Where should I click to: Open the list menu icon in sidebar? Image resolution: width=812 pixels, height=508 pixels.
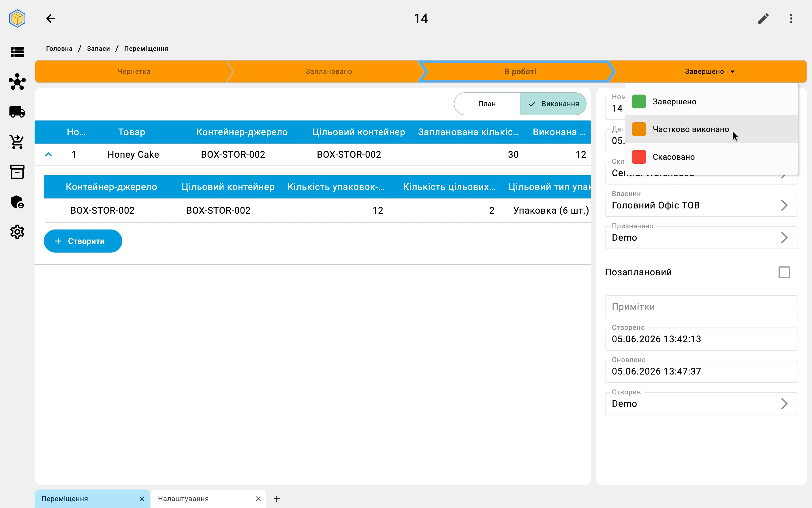[x=17, y=52]
